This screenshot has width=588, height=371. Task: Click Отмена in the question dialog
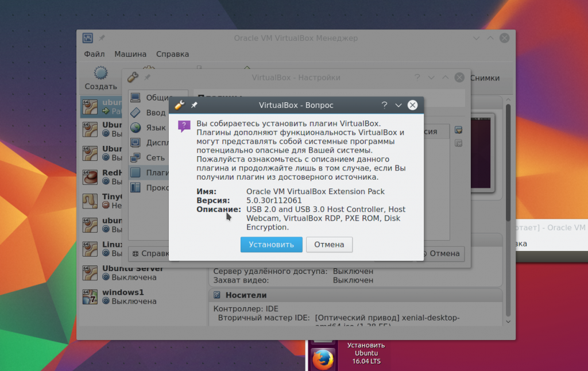(329, 245)
